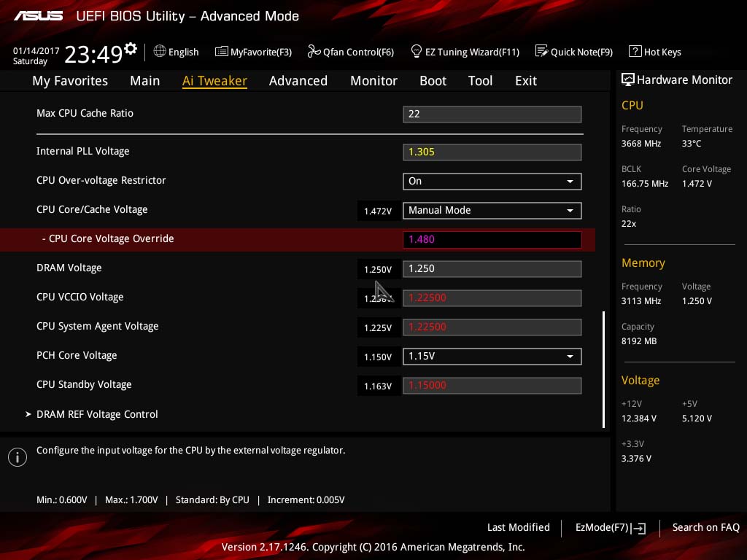The height and width of the screenshot is (560, 747).
Task: Click DRAM Voltage input field
Action: [x=492, y=268]
